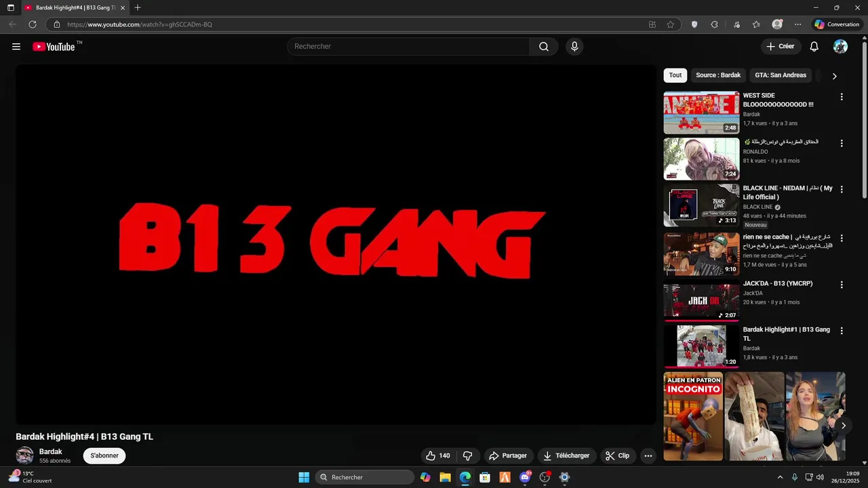Create a Clip of the video
The width and height of the screenshot is (868, 488).
[x=618, y=455]
